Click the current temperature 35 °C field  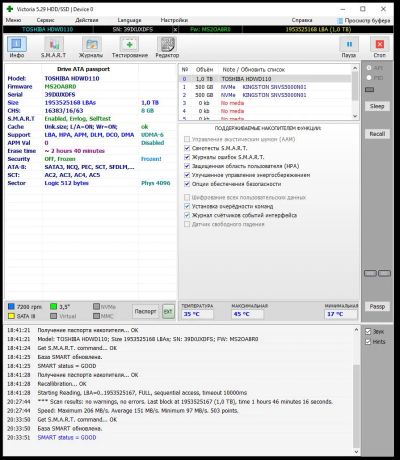198,314
